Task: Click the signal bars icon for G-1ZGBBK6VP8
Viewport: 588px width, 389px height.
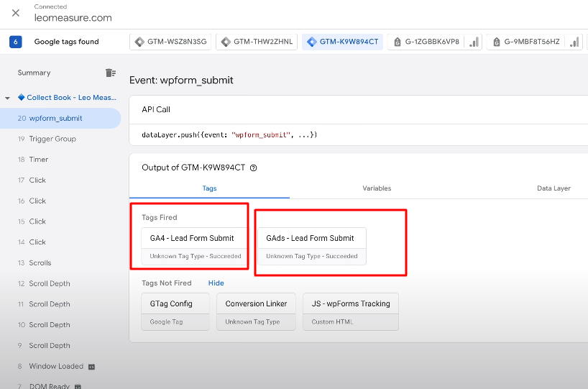Action: (474, 42)
